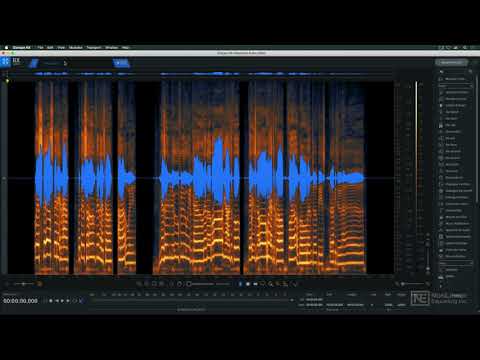Open the Window menu
This screenshot has width=480, height=360.
point(112,48)
